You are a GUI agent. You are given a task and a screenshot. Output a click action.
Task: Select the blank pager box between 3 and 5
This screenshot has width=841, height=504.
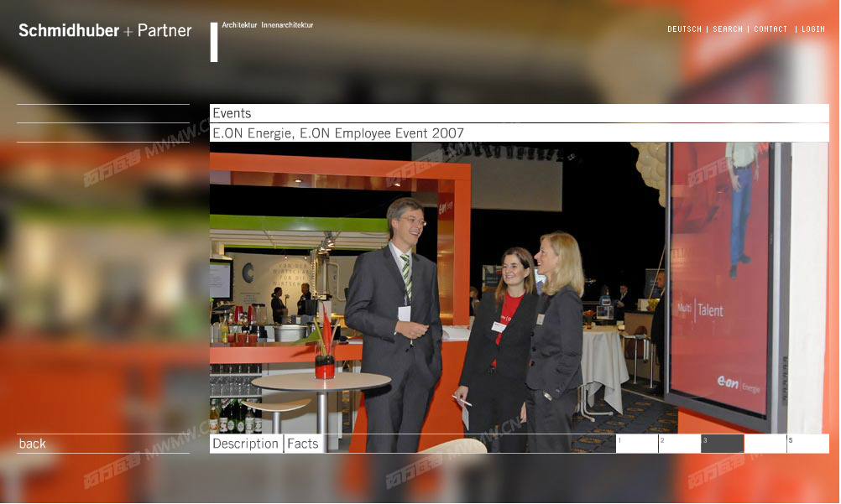click(765, 444)
